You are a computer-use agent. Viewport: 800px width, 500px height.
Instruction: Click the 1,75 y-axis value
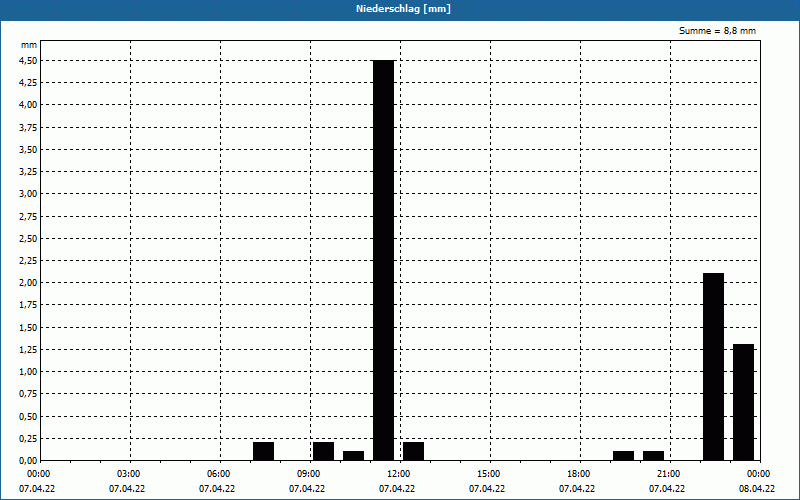(x=28, y=305)
